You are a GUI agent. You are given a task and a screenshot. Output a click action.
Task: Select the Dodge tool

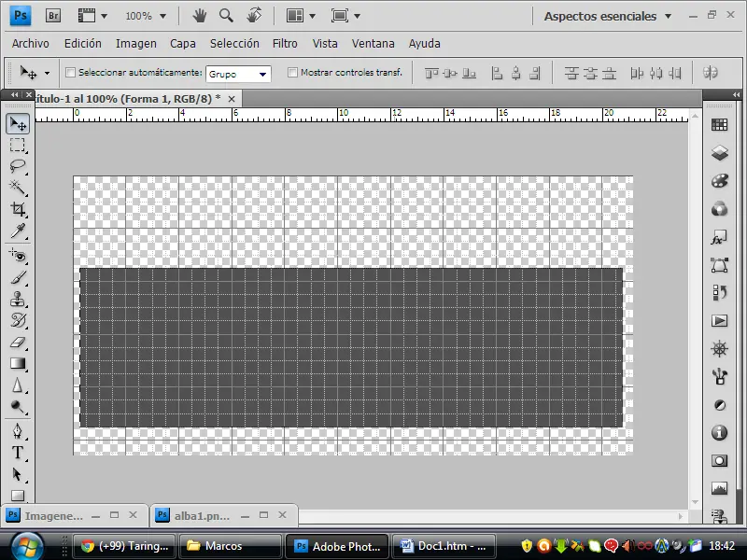(18, 407)
